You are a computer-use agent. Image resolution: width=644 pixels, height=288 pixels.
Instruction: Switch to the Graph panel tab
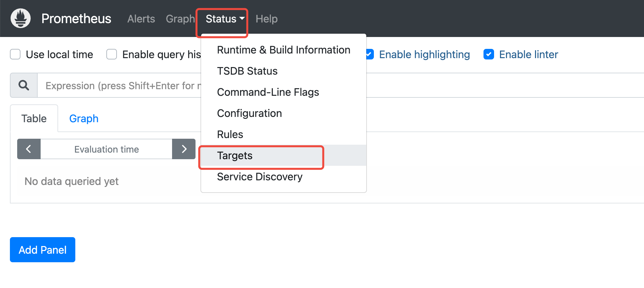click(x=84, y=119)
